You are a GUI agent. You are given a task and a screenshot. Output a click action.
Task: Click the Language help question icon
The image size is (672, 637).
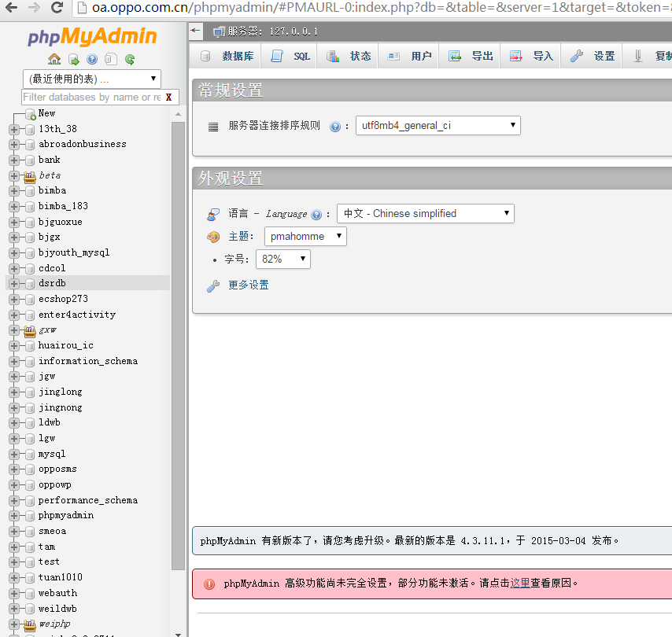click(x=316, y=215)
